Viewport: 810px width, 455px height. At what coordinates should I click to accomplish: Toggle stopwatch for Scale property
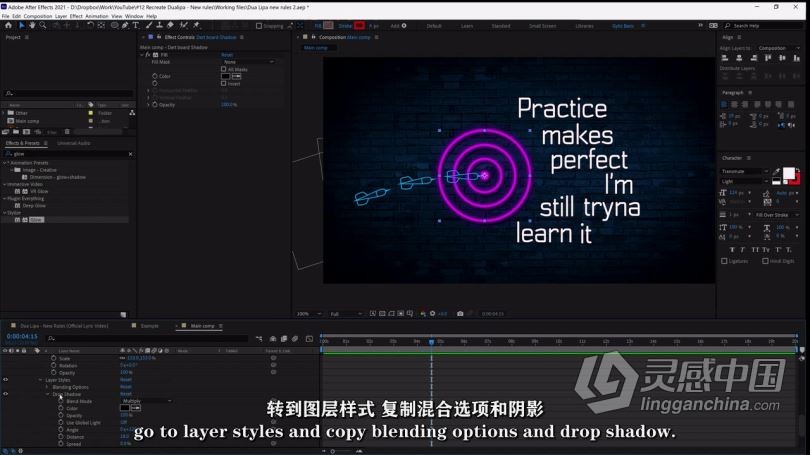click(54, 358)
